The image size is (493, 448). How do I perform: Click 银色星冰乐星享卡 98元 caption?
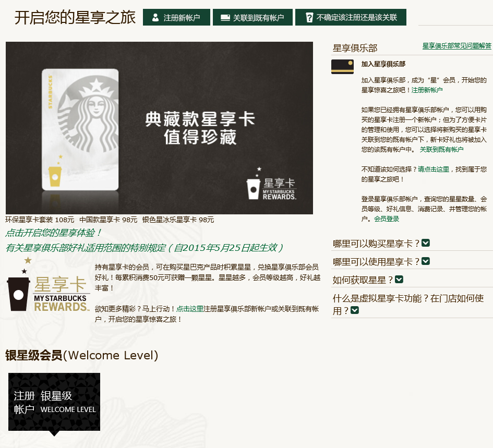point(178,220)
